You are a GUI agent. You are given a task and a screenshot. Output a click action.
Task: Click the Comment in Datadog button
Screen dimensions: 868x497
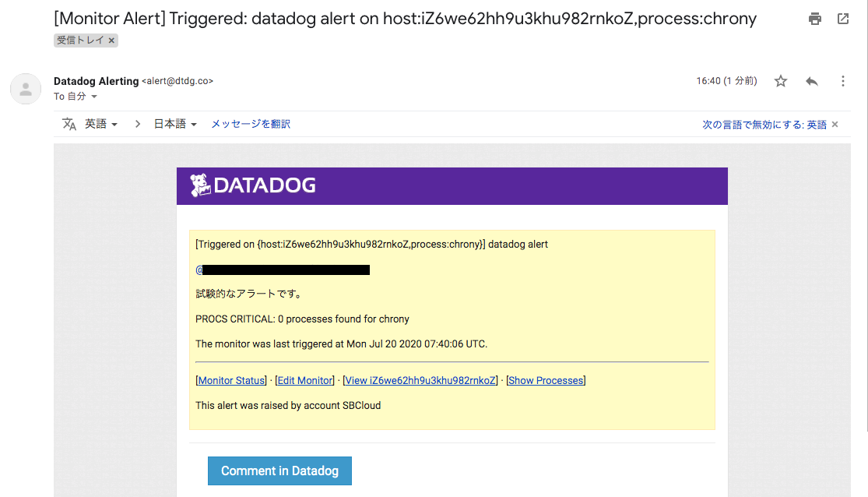point(279,471)
